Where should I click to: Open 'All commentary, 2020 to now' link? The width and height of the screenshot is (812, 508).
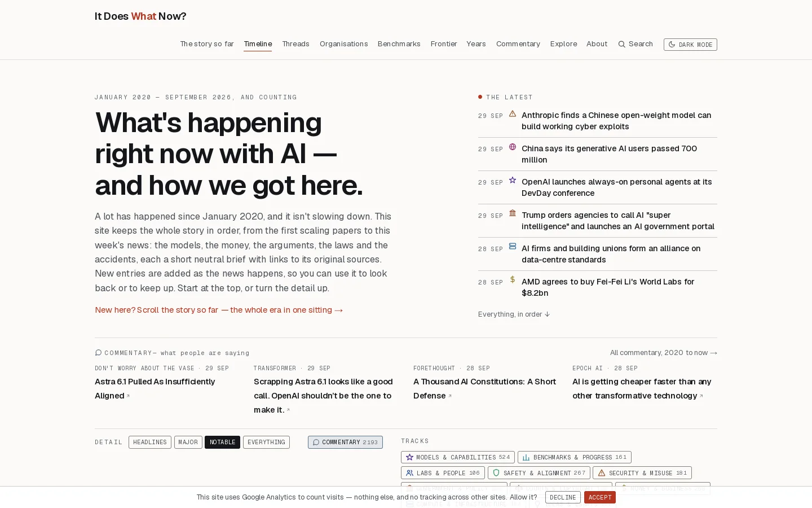[664, 353]
